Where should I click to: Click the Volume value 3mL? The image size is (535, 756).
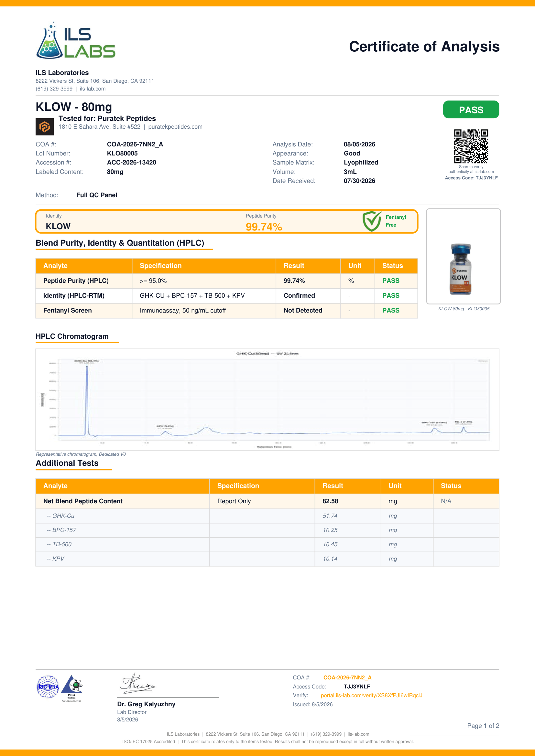[350, 172]
